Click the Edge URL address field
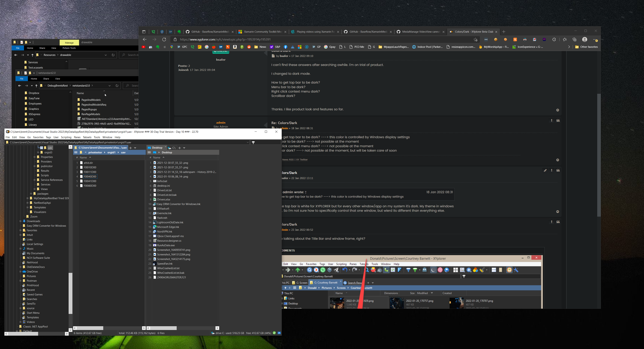644x349 pixels. (x=325, y=39)
